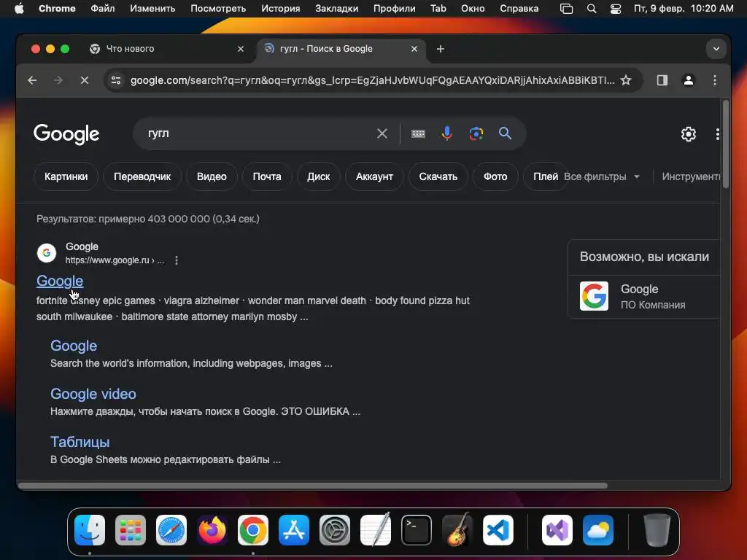
Task: Open App Store from the dock
Action: click(294, 530)
